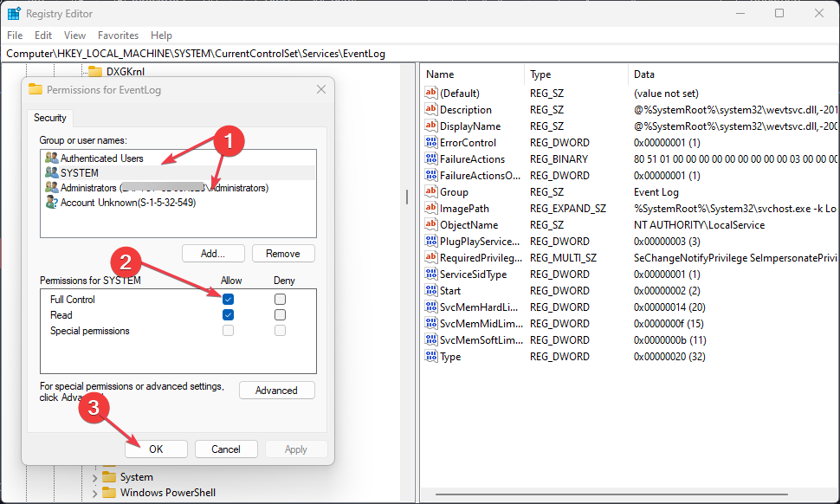Click the Type DWORD value icon

[430, 356]
